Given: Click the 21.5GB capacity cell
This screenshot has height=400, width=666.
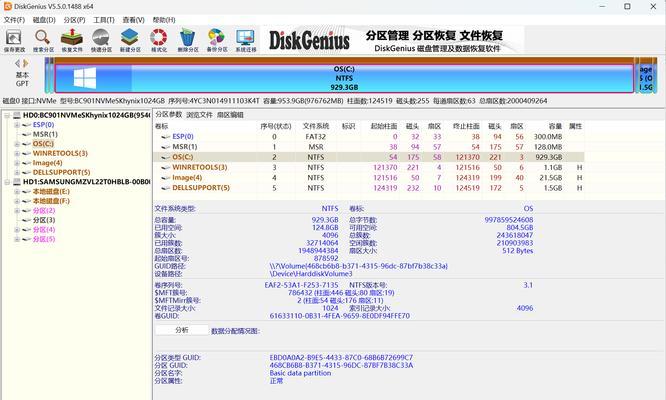Looking at the screenshot, I should coord(551,177).
